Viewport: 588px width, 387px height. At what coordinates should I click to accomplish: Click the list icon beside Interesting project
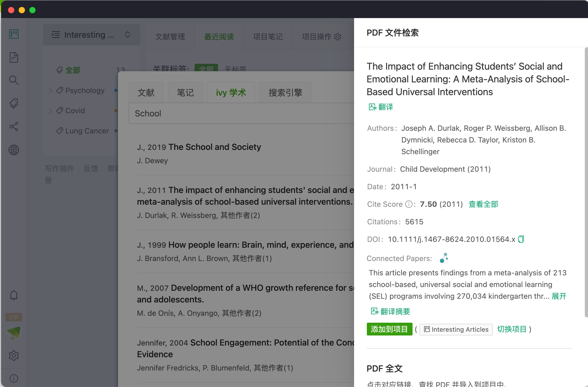click(x=56, y=35)
